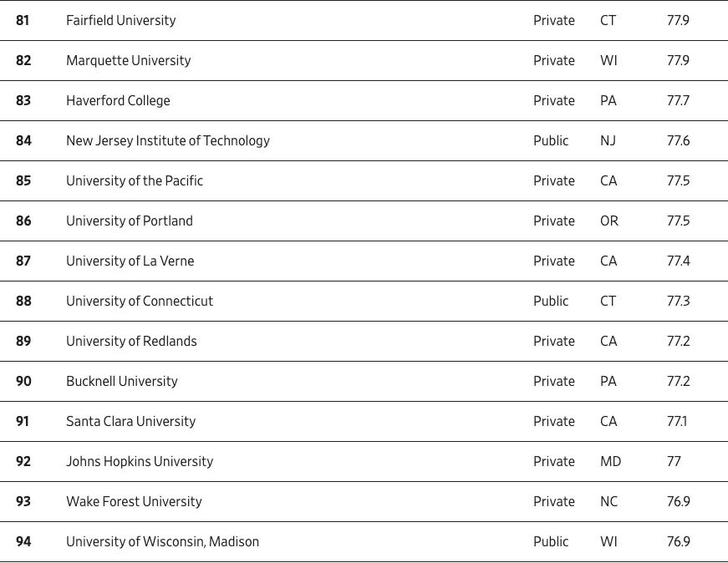The image size is (728, 563).
Task: Click rank number 84
Action: [23, 140]
